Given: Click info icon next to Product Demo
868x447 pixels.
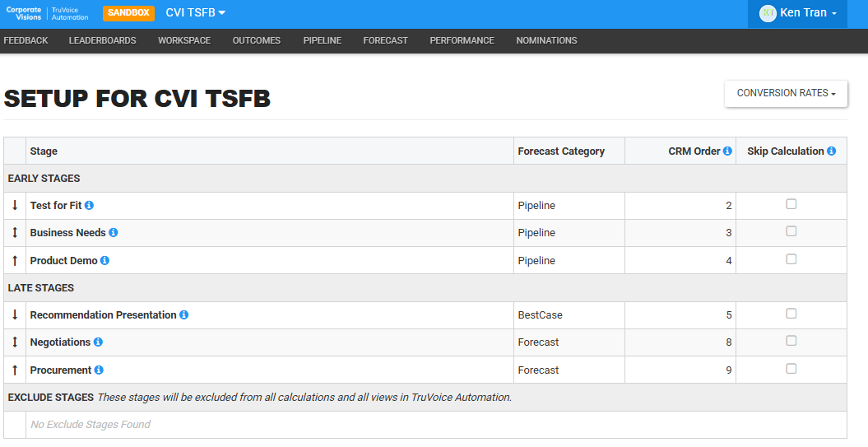Looking at the screenshot, I should pos(104,260).
